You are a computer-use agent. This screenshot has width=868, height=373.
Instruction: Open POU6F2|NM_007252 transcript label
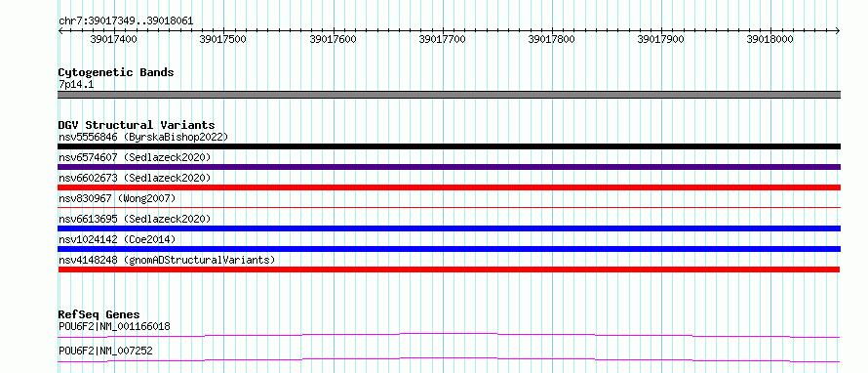[105, 351]
